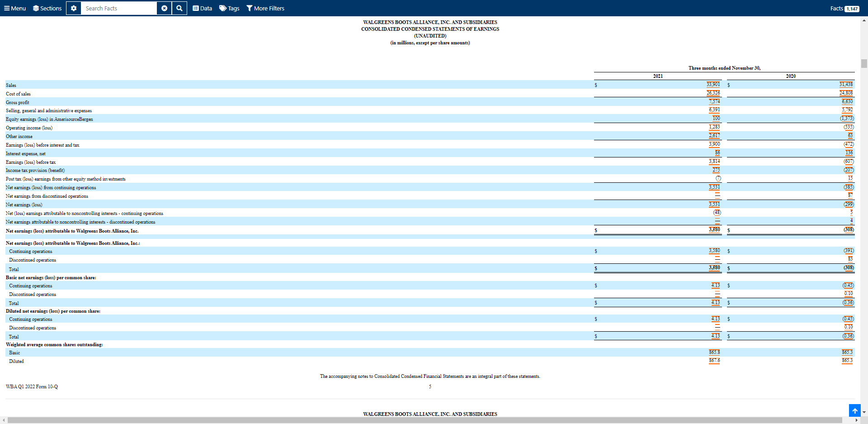
Task: Click the scroll-to-top arrow button
Action: pyautogui.click(x=854, y=410)
